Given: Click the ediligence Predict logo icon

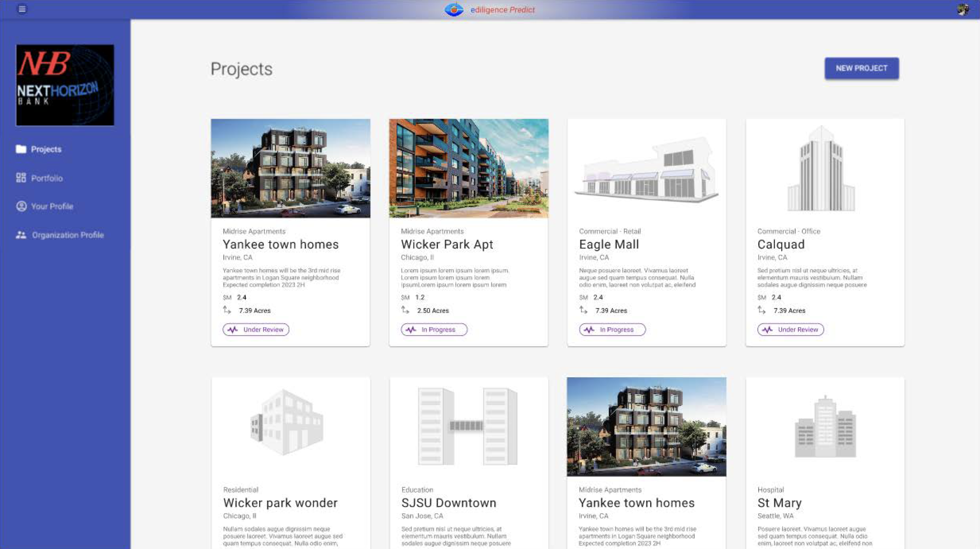Looking at the screenshot, I should [454, 10].
